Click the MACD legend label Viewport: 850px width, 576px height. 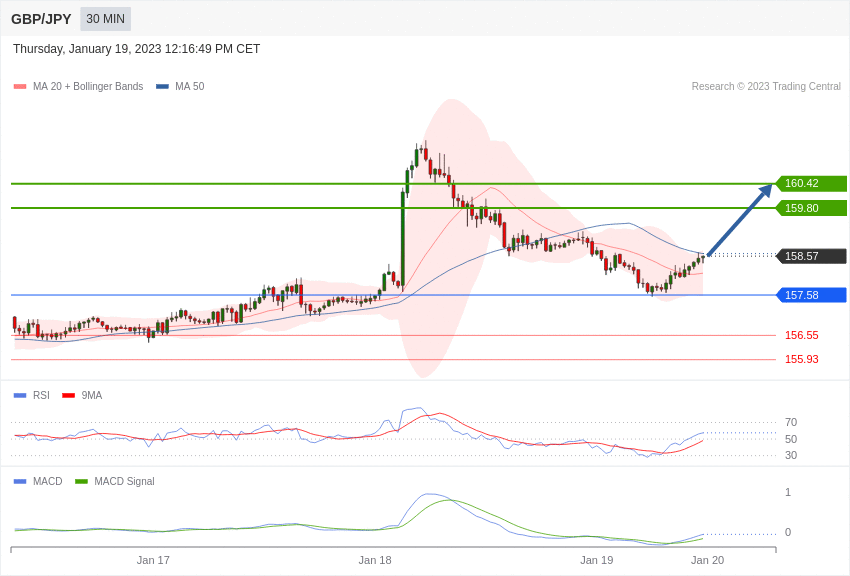(48, 481)
